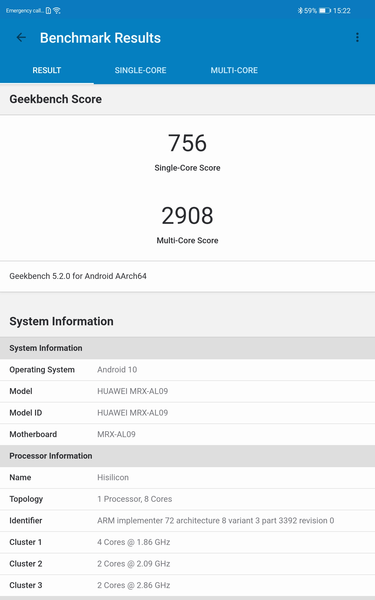Tap the back arrow icon
The image size is (375, 600).
pos(21,38)
